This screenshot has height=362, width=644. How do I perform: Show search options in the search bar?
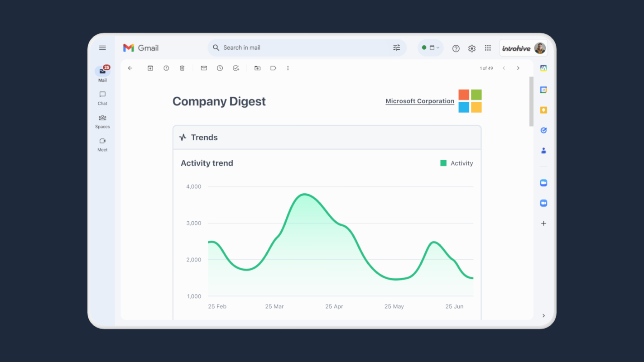[x=397, y=48]
